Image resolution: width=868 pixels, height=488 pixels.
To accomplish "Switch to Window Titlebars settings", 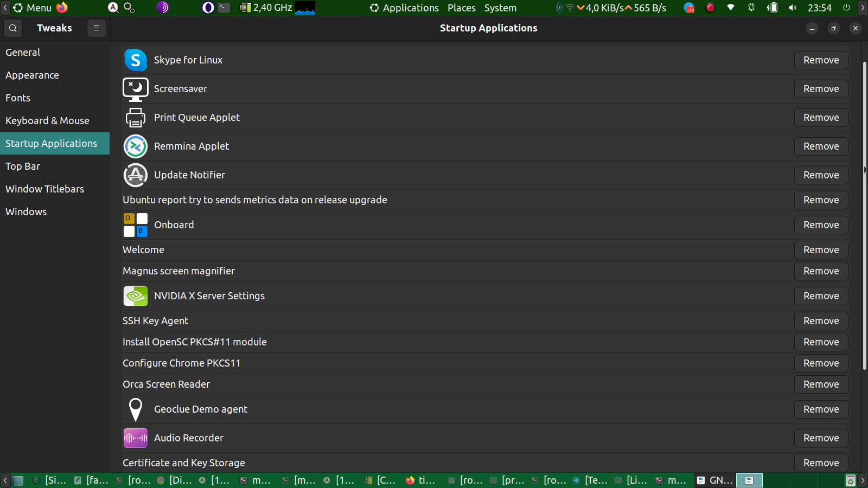I will tap(55, 189).
